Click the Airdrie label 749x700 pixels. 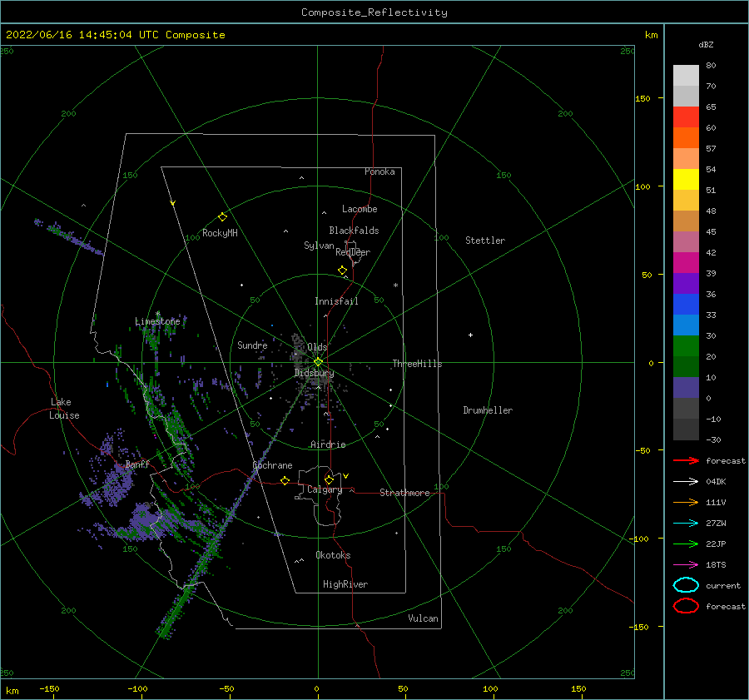[328, 444]
